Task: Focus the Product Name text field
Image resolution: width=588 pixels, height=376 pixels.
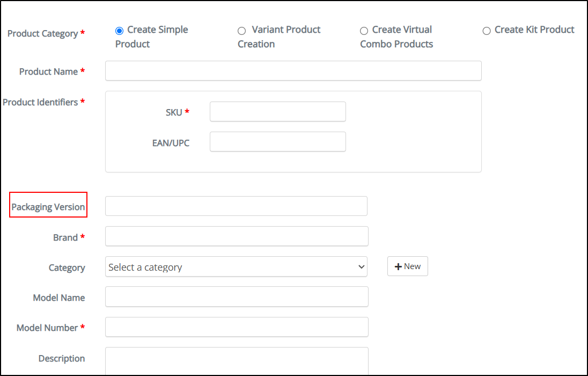Action: coord(293,71)
